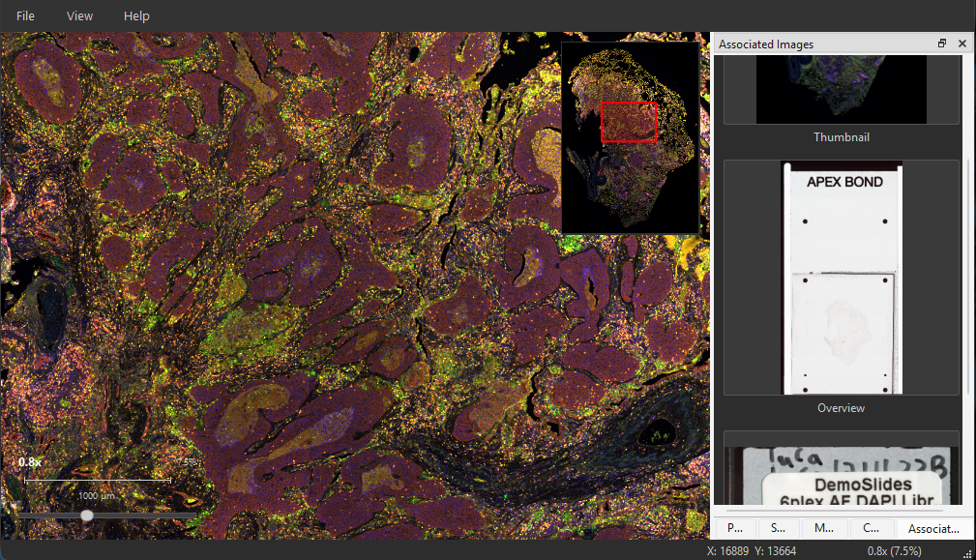Viewport: 976px width, 560px height.
Task: Open the File menu
Action: 25,16
